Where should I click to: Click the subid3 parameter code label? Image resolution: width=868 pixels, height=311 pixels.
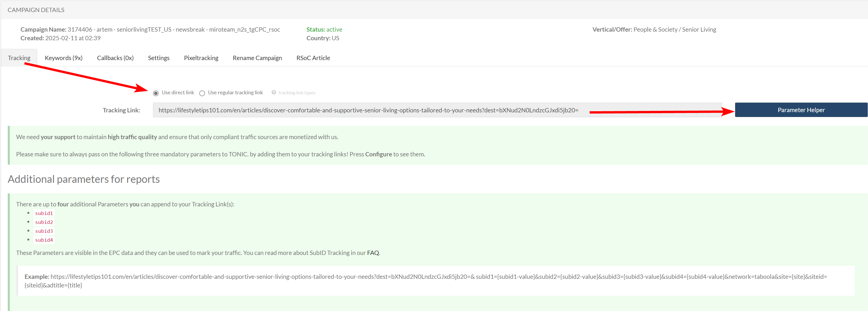44,231
